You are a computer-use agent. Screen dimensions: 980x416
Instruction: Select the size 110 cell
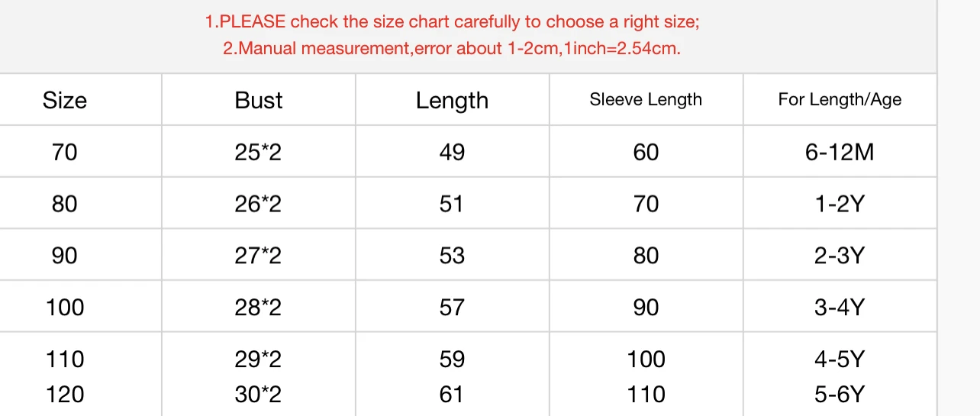click(x=65, y=359)
